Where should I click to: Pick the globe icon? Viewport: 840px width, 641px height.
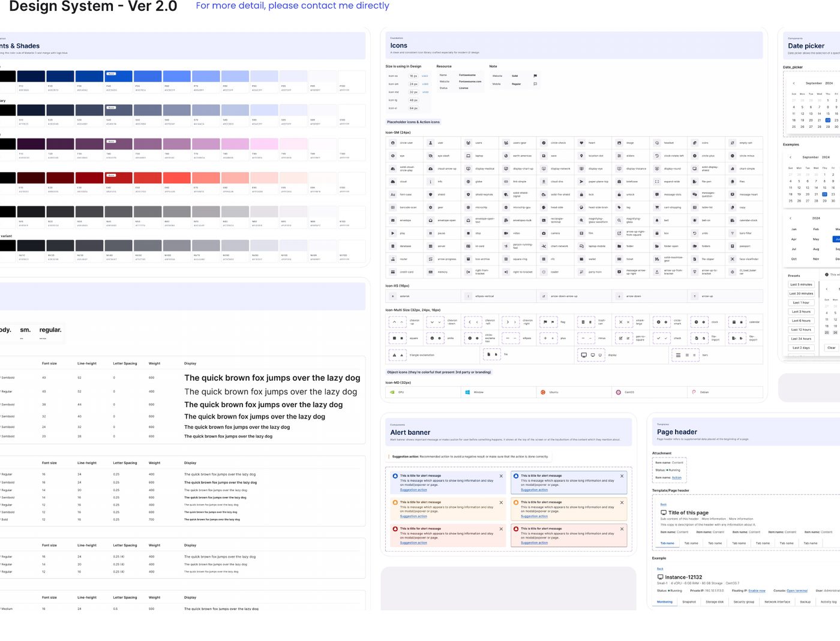tap(468, 182)
